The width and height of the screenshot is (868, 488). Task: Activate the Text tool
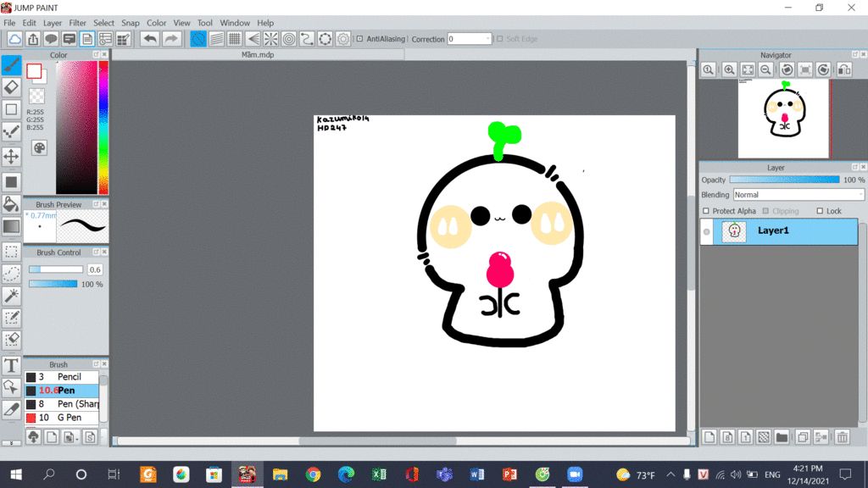11,366
